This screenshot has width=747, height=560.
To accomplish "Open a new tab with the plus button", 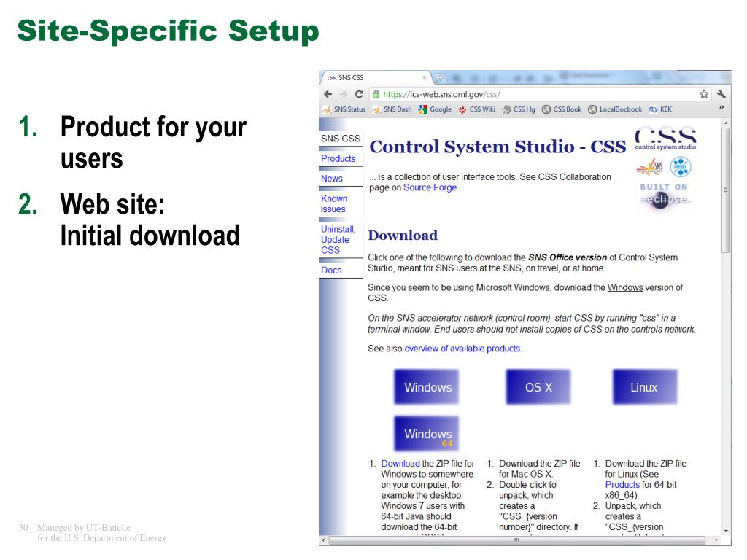I will pos(440,77).
